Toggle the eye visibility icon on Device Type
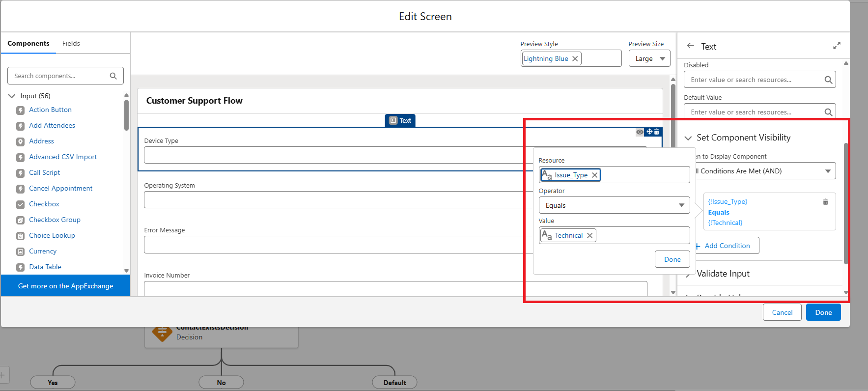This screenshot has width=868, height=391. coord(640,132)
